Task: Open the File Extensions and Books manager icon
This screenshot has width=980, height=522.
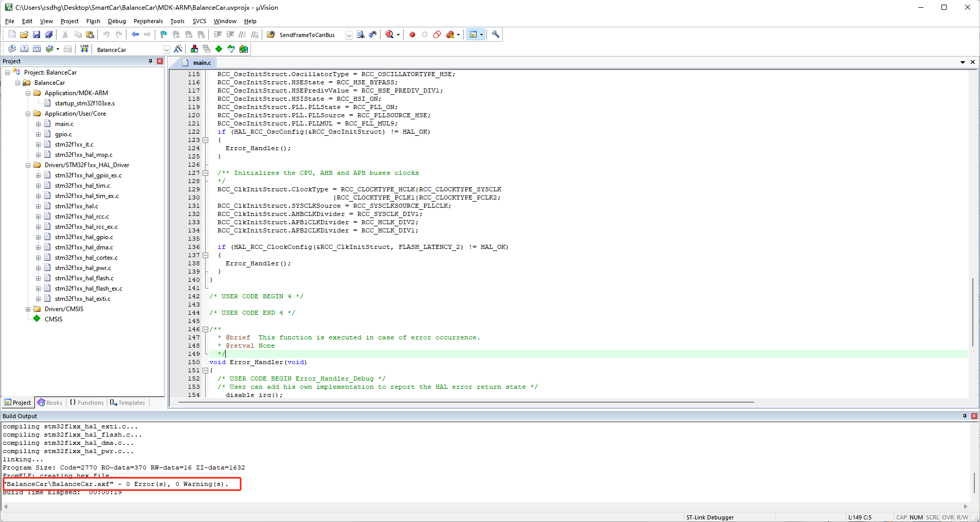Action: pyautogui.click(x=194, y=49)
